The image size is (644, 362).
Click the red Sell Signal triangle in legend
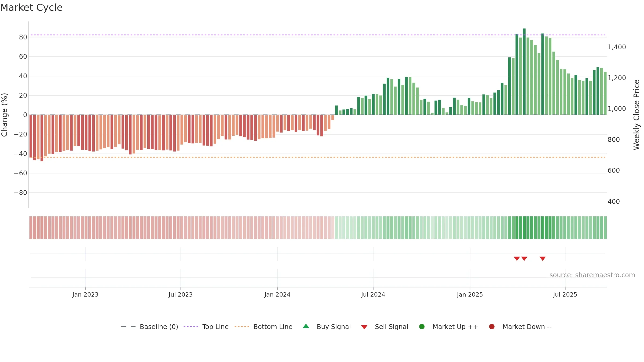click(x=364, y=327)
